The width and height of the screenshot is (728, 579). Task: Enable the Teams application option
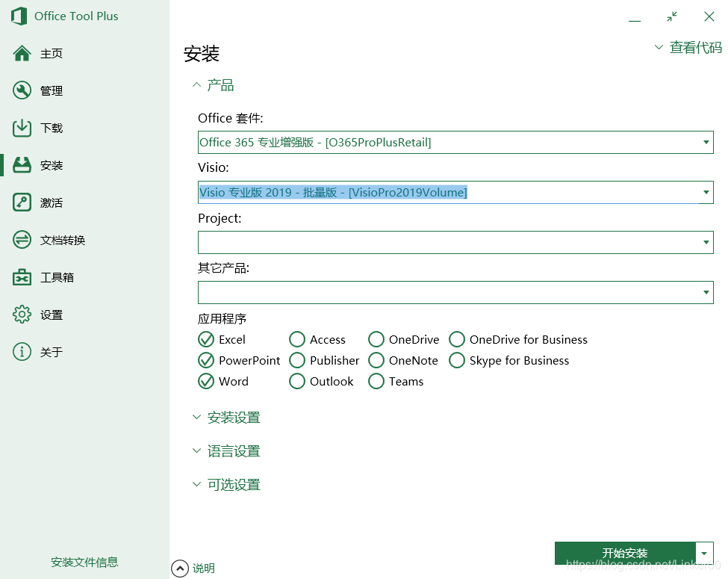[x=376, y=382]
